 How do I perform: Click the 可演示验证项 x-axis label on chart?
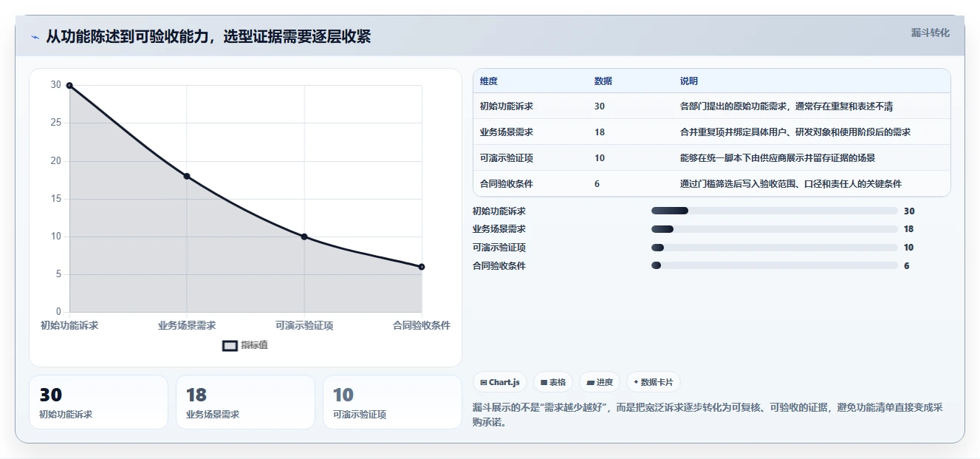(304, 325)
